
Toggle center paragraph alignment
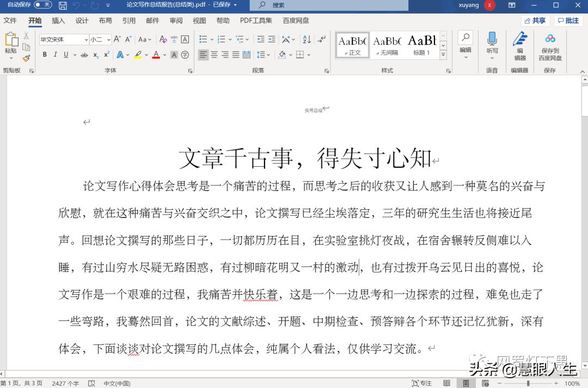[213, 54]
